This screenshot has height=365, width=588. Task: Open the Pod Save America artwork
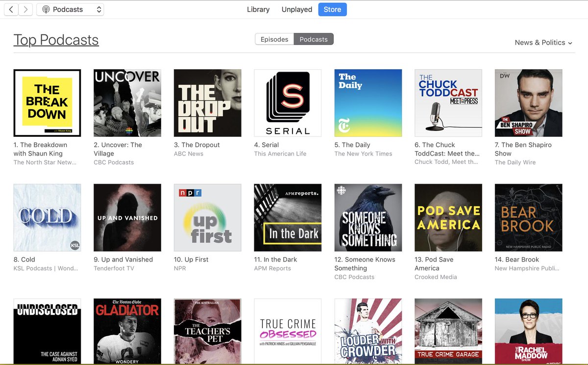point(448,218)
